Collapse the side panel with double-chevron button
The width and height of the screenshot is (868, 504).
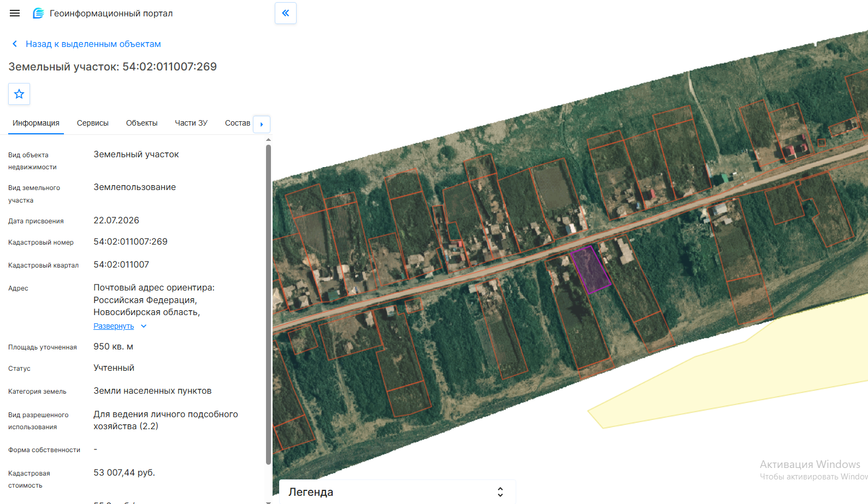point(286,13)
